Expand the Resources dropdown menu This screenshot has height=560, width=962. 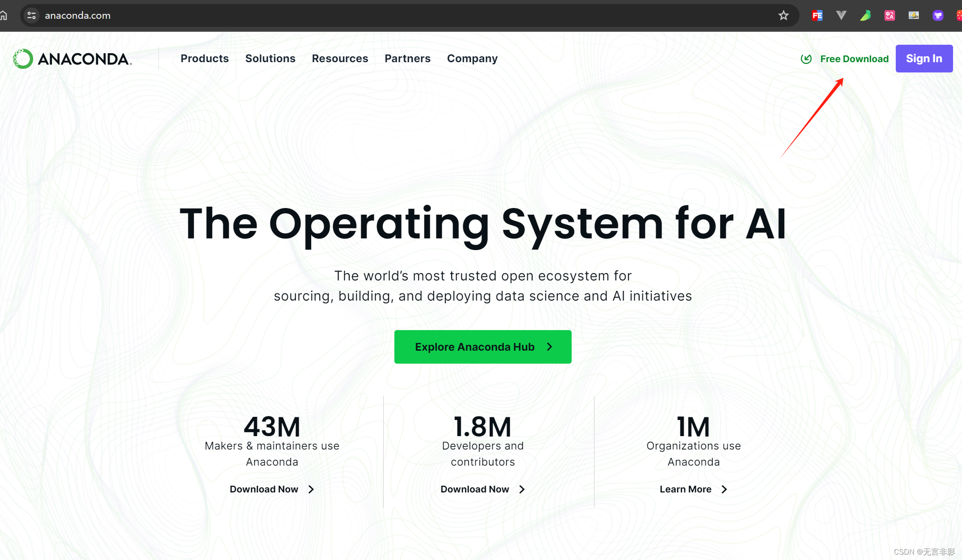click(x=340, y=59)
